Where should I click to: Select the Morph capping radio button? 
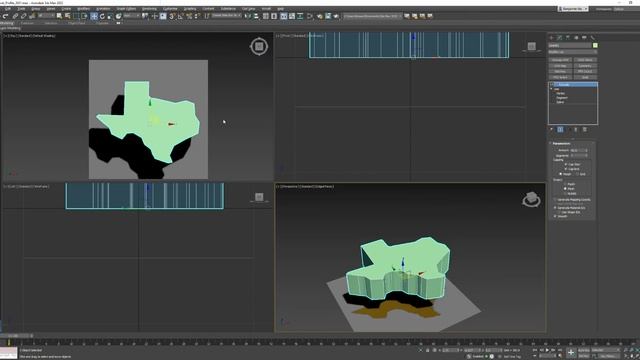(561, 174)
